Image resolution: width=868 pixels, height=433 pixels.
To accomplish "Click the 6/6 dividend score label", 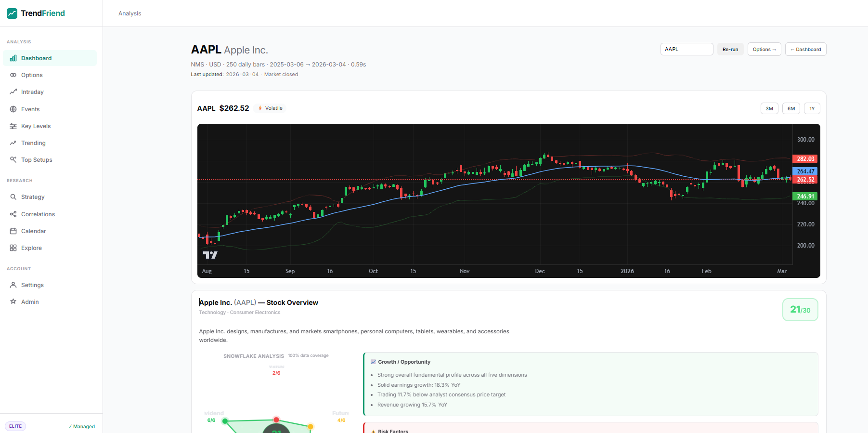I will [211, 420].
